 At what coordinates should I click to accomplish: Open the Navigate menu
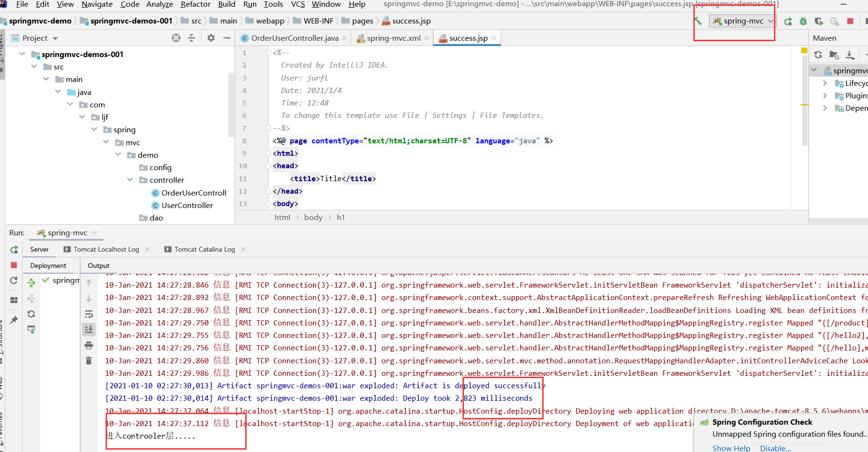click(x=97, y=4)
